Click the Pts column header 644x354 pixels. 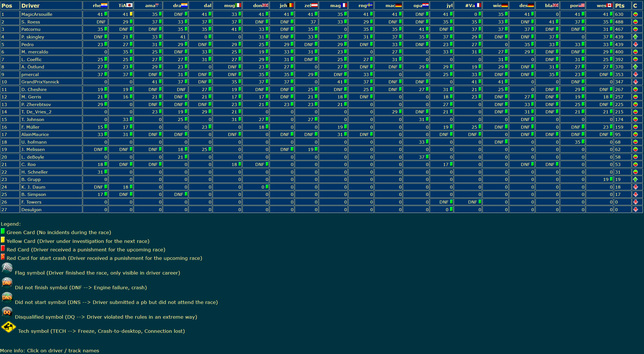(620, 5)
